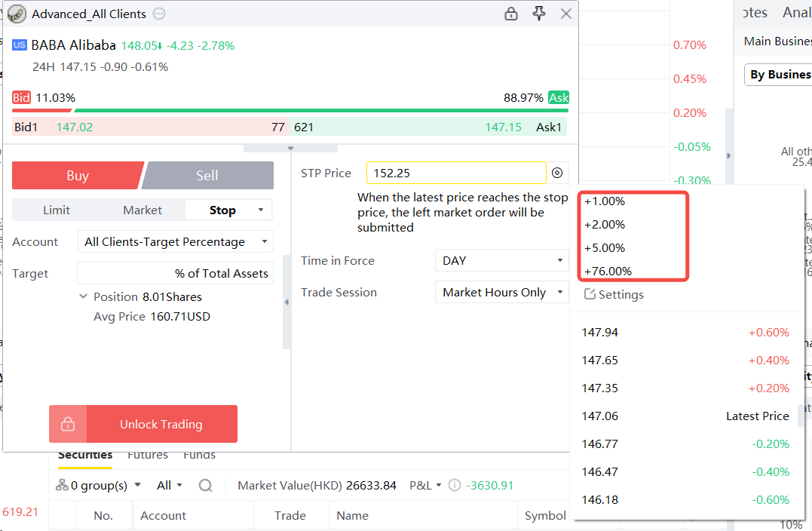Image resolution: width=812 pixels, height=531 pixels.
Task: Select +2.00% price preset
Action: pos(605,225)
